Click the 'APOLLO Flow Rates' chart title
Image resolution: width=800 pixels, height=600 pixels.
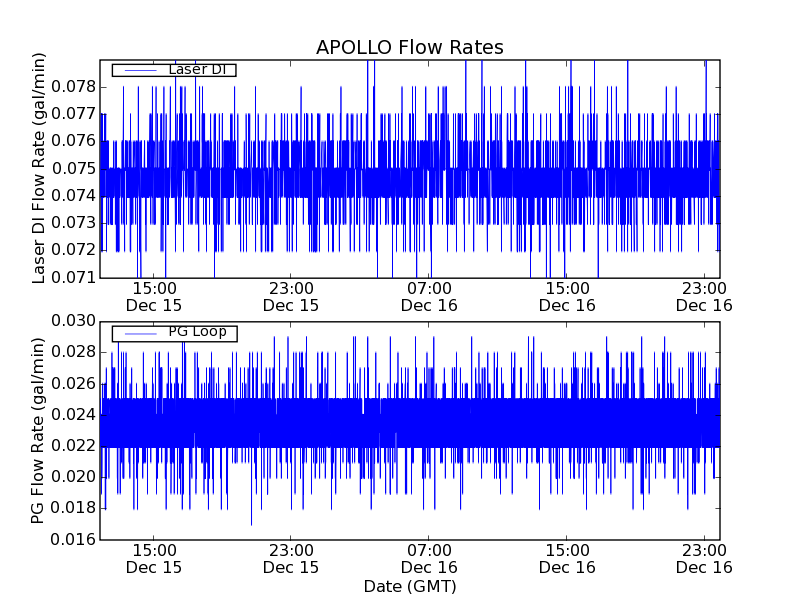click(x=410, y=47)
